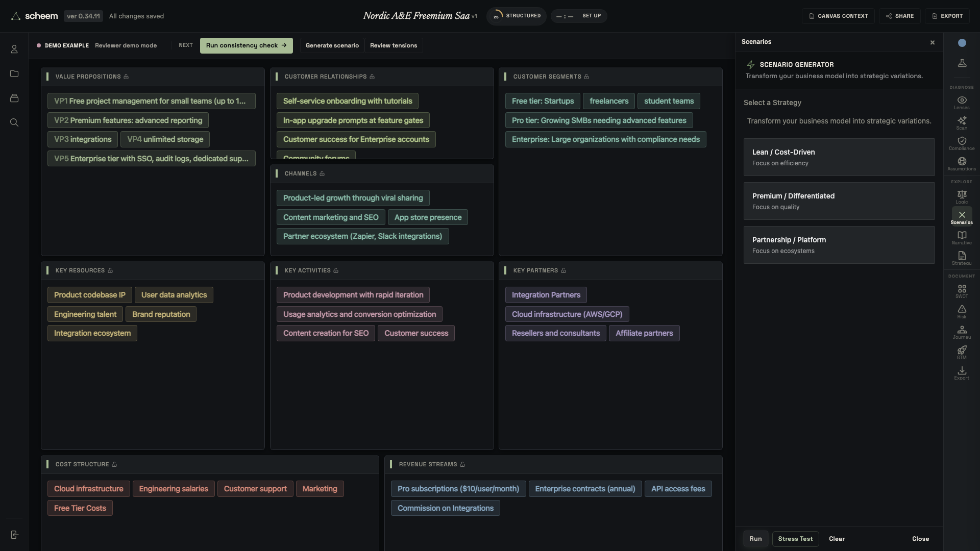This screenshot has height=551, width=980.
Task: Click the blue circle avatar in right rail
Action: click(962, 43)
